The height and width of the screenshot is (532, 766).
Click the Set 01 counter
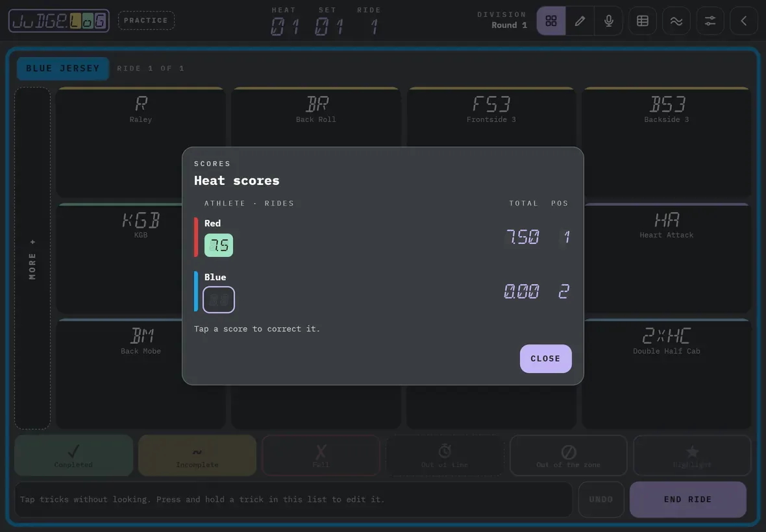pyautogui.click(x=328, y=21)
